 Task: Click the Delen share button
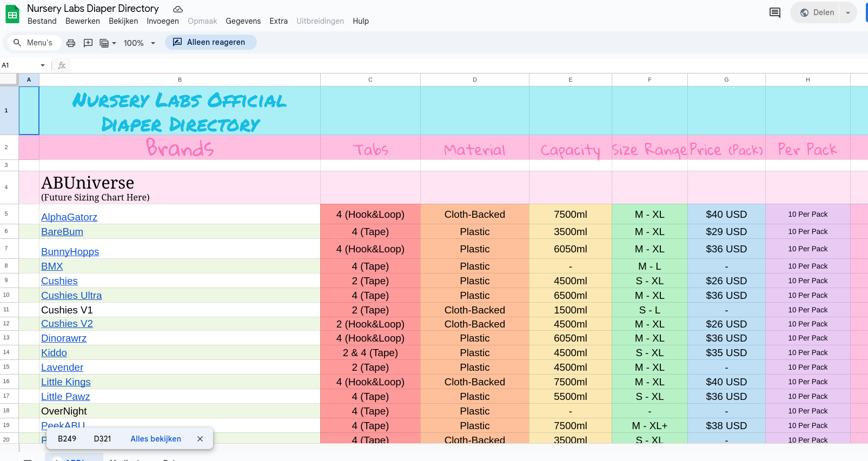point(817,12)
